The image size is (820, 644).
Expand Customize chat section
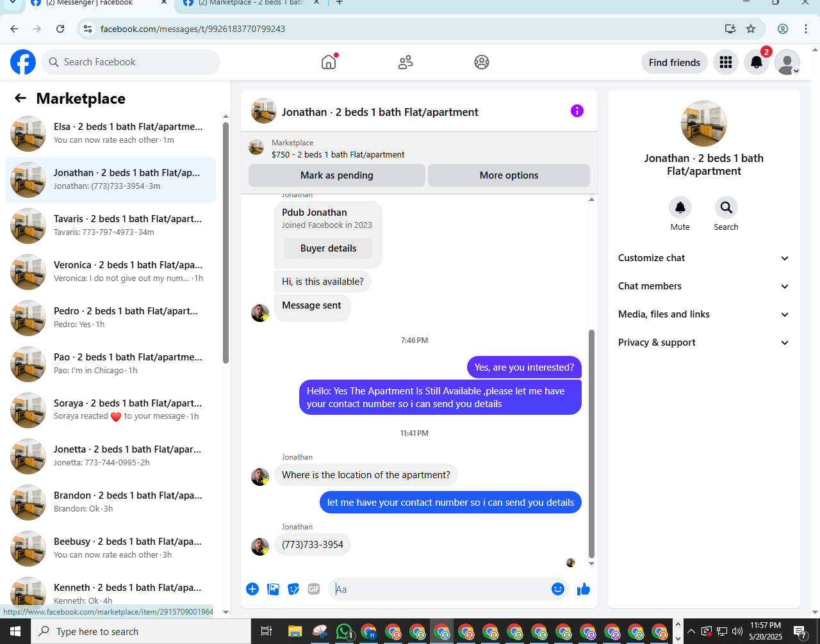pyautogui.click(x=703, y=258)
